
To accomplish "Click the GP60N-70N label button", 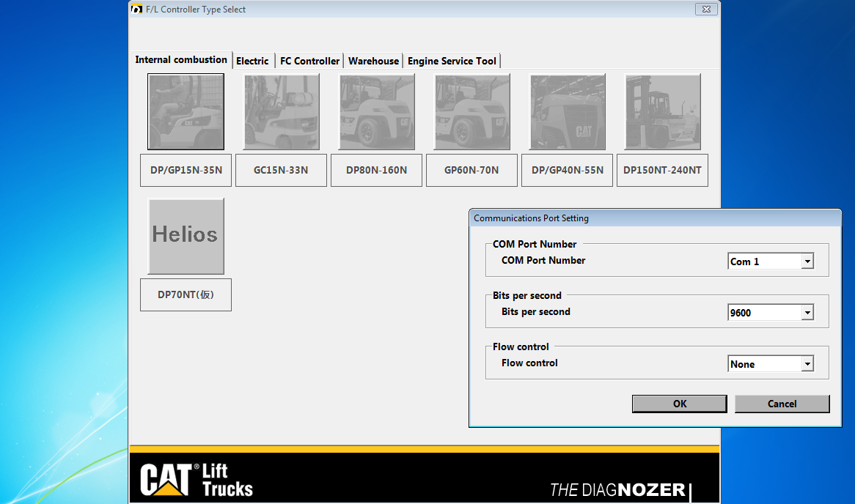I will (x=471, y=170).
